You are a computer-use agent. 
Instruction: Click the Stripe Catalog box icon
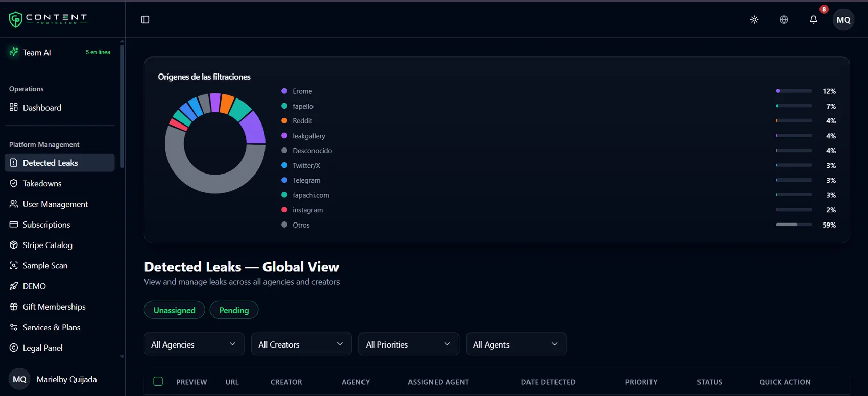click(x=14, y=245)
